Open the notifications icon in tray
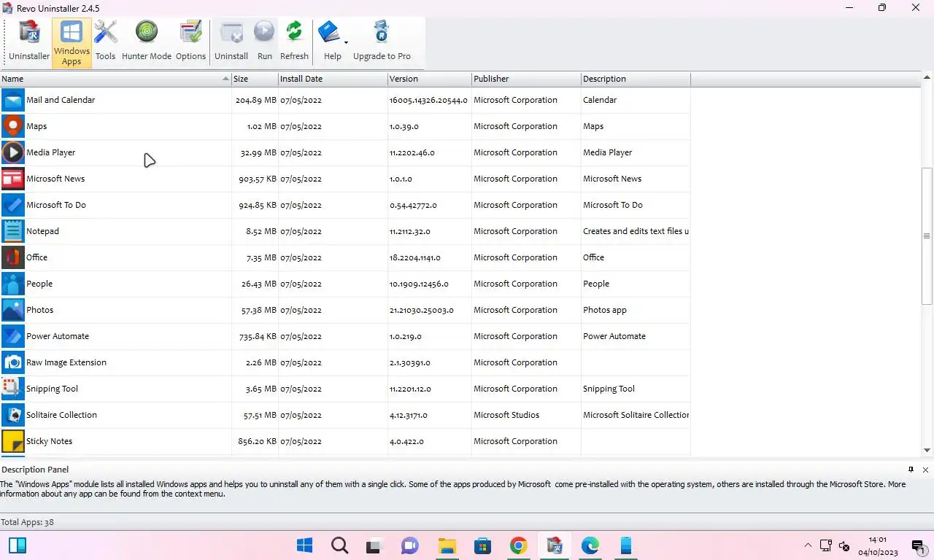The width and height of the screenshot is (934, 560). [917, 545]
